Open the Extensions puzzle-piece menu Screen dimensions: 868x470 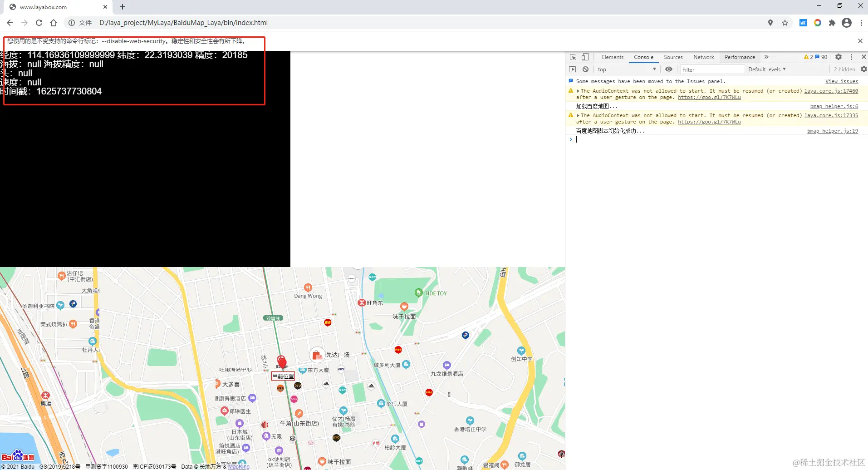tap(832, 23)
